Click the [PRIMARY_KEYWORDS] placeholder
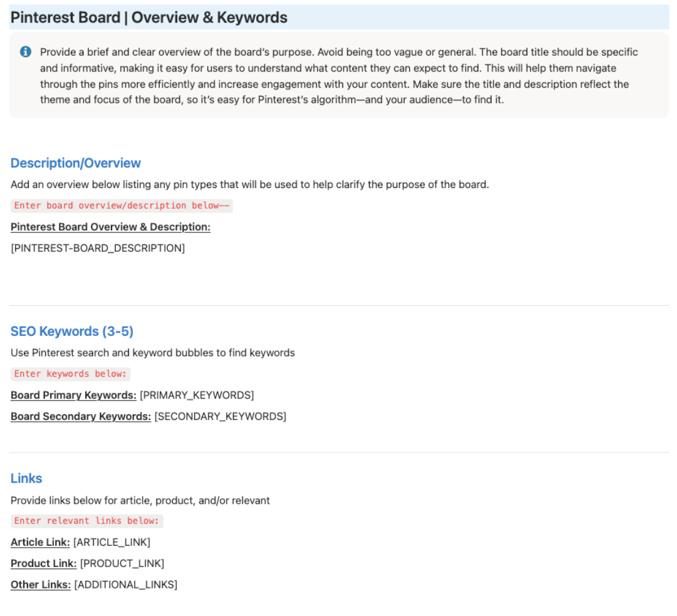This screenshot has width=677, height=616. [197, 395]
